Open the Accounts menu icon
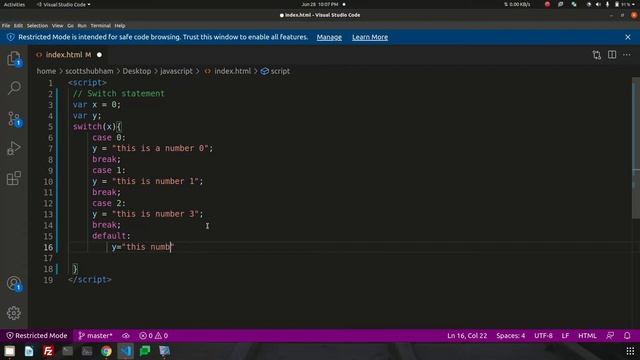Viewport: 640px width, 360px height. [x=14, y=283]
